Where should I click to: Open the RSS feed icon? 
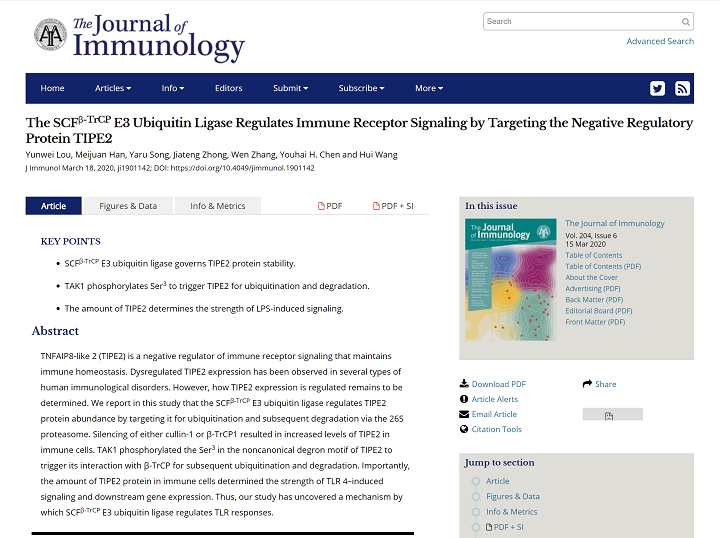coord(682,88)
